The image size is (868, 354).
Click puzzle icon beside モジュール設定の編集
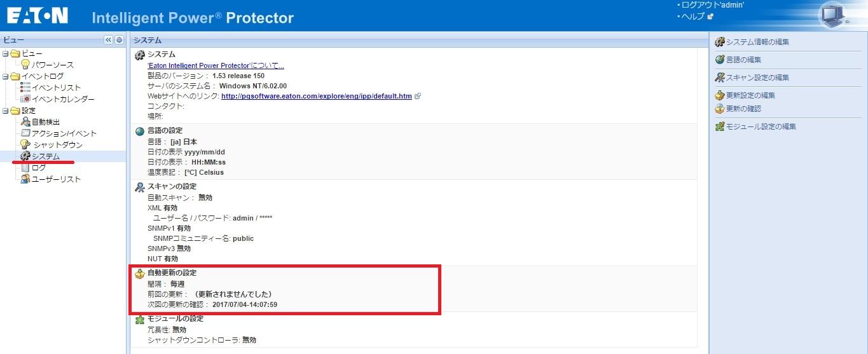click(x=720, y=126)
